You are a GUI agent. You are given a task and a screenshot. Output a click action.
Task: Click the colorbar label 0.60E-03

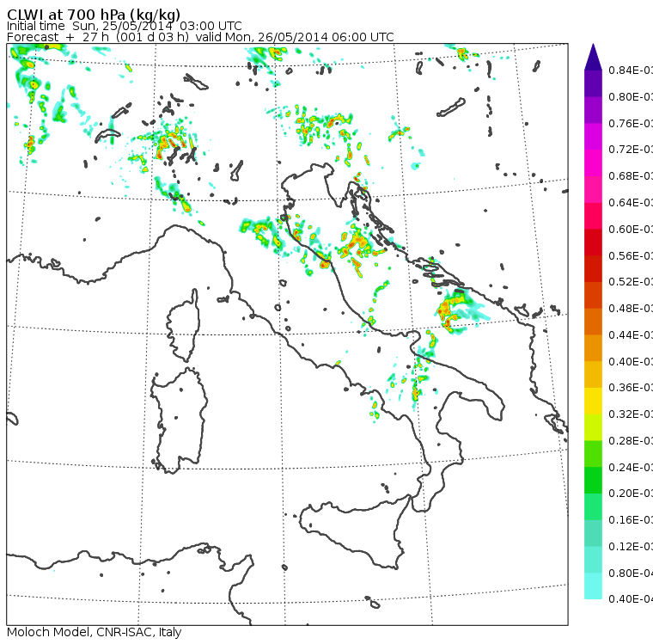click(x=631, y=230)
